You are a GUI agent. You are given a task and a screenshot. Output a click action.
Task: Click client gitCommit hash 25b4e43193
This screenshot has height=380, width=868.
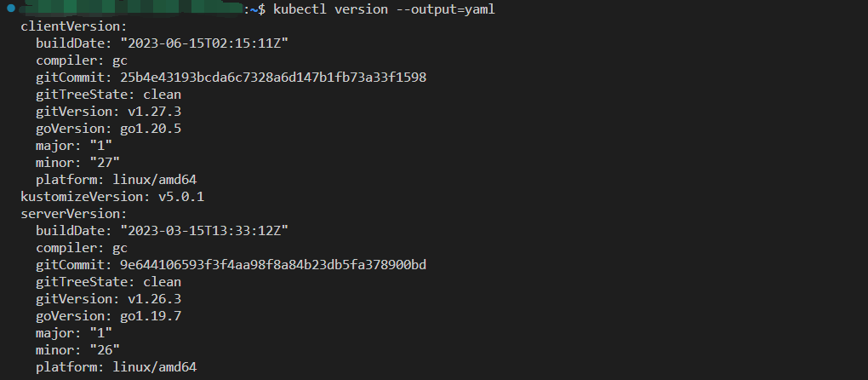(x=273, y=78)
